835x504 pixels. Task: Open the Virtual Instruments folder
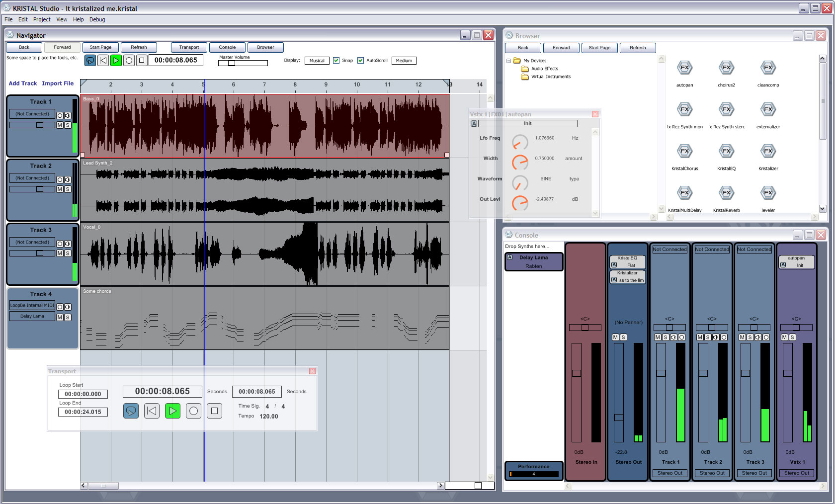pyautogui.click(x=545, y=77)
